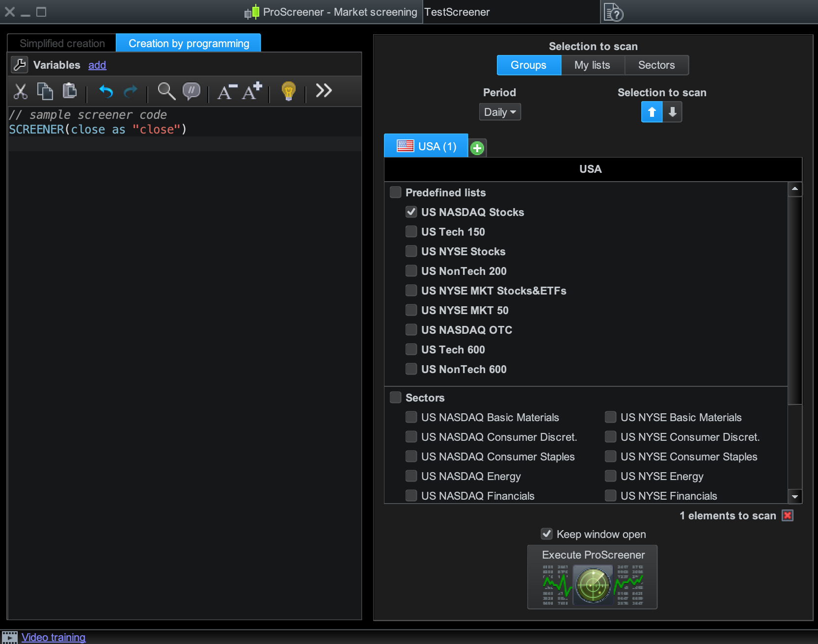This screenshot has width=818, height=644.
Task: Move selection up with blue arrow button
Action: tap(652, 112)
